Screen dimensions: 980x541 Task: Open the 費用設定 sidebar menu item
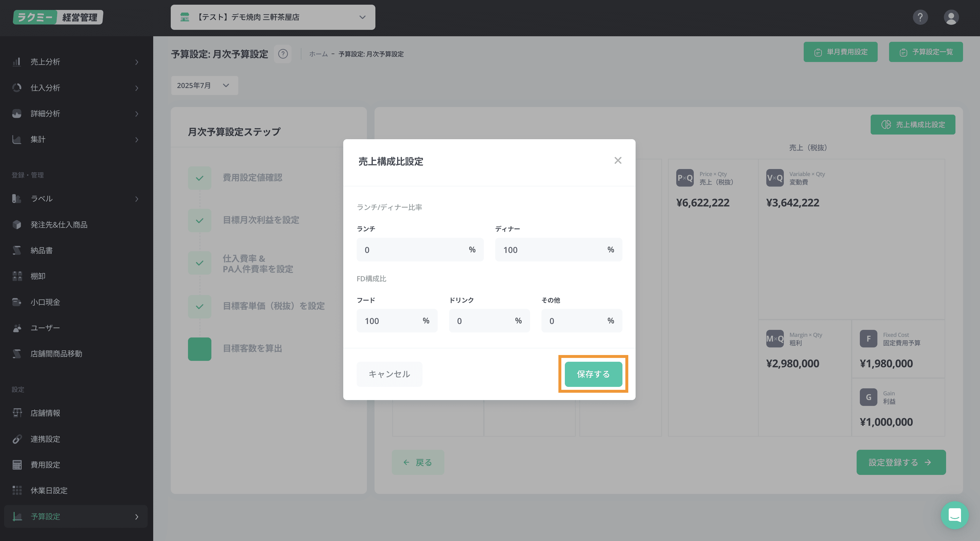tap(45, 465)
